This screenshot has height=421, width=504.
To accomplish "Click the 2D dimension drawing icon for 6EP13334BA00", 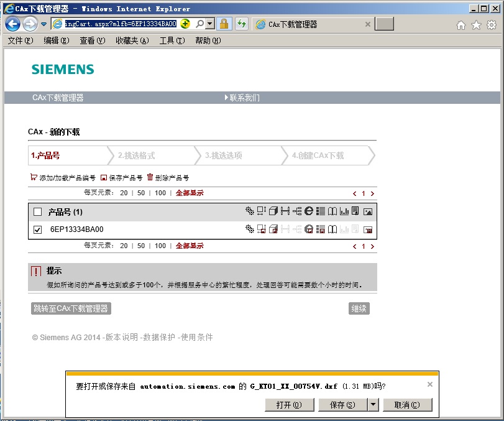I will click(261, 229).
